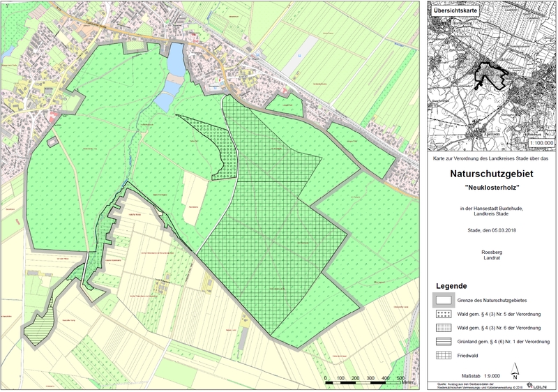The width and height of the screenshot is (558, 392).
Task: Click the 1:100.000 scale label
Action: (x=539, y=142)
